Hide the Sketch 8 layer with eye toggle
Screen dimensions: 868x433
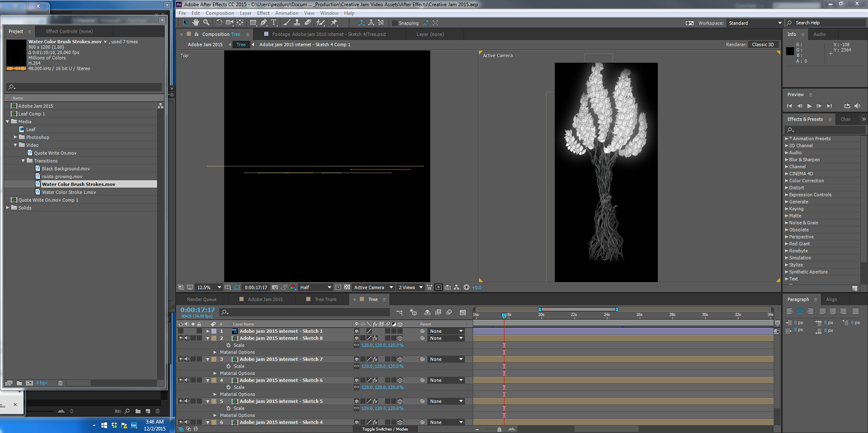(x=180, y=338)
